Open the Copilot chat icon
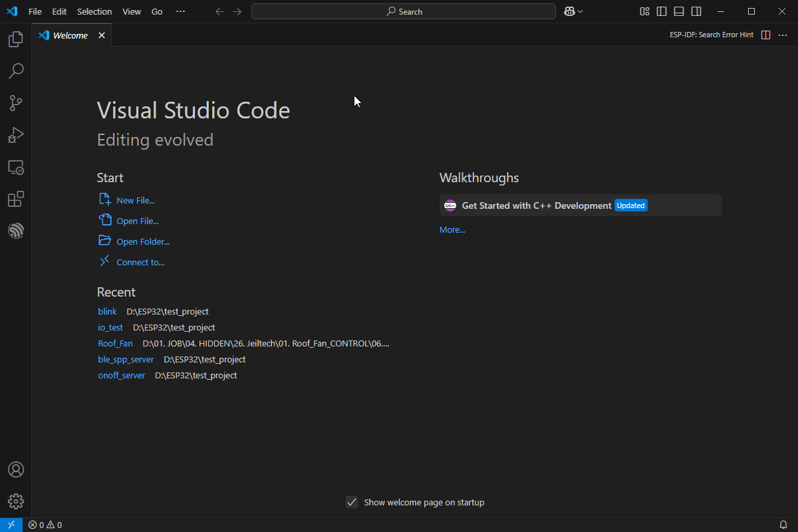 tap(569, 11)
